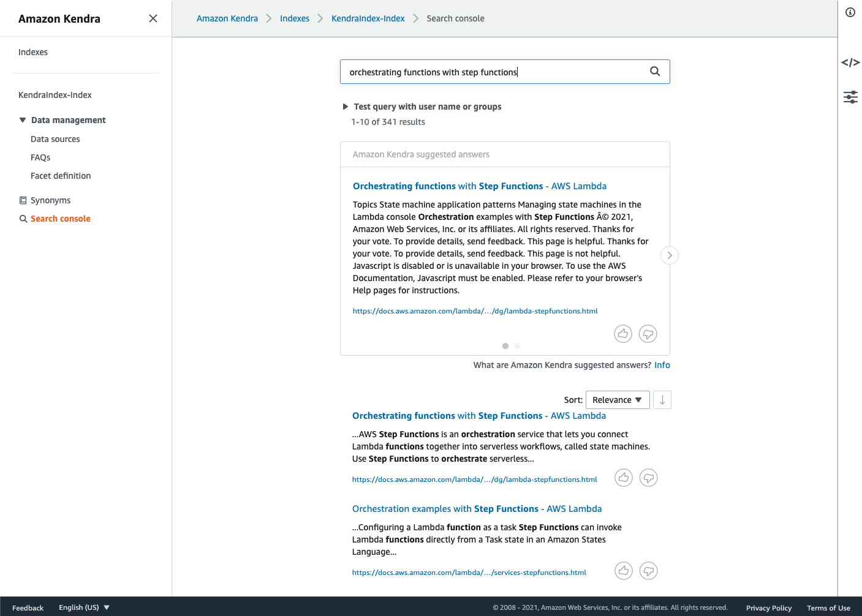Viewport: 862px width, 616px height.
Task: Select second carousel dot of suggested answers
Action: [517, 346]
